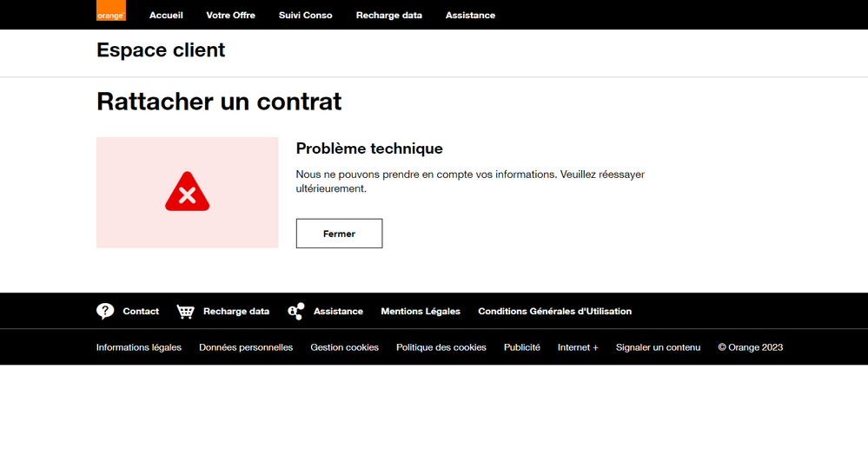Click the Rattacher un contrat title
The image size is (868, 468).
click(219, 102)
